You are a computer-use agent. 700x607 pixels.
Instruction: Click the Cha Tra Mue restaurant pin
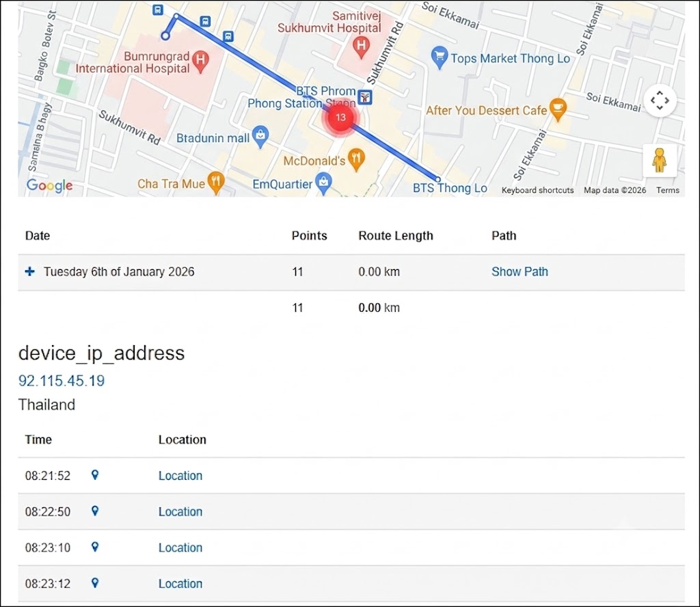pyautogui.click(x=216, y=183)
